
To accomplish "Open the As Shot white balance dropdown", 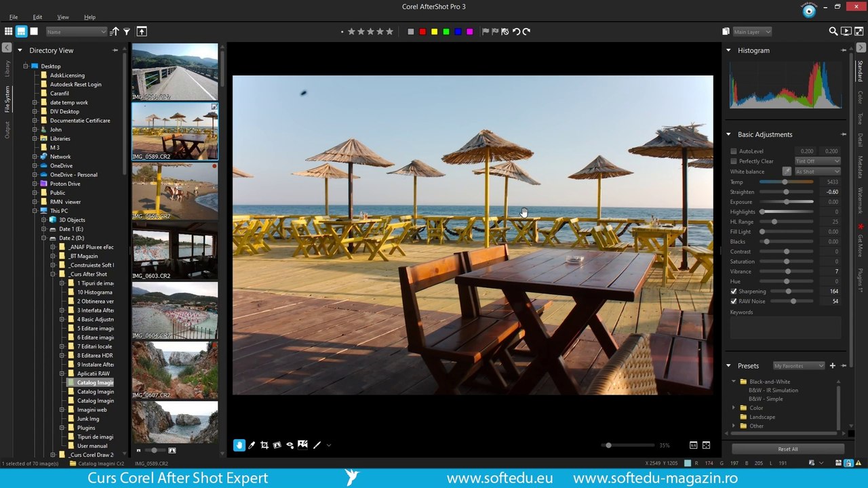I will (817, 171).
